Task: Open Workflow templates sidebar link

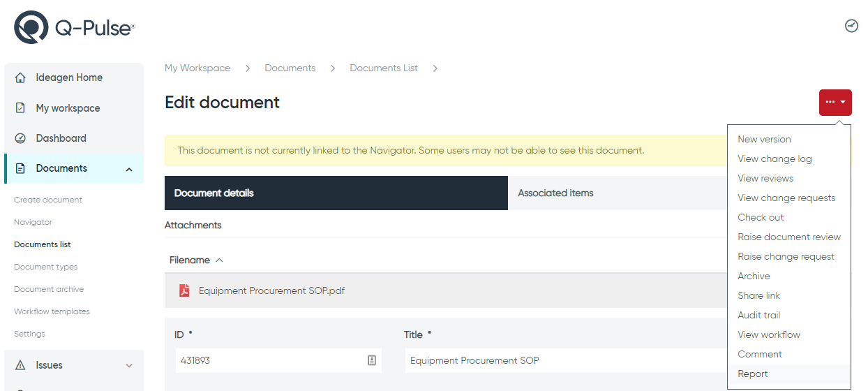Action: pos(52,311)
